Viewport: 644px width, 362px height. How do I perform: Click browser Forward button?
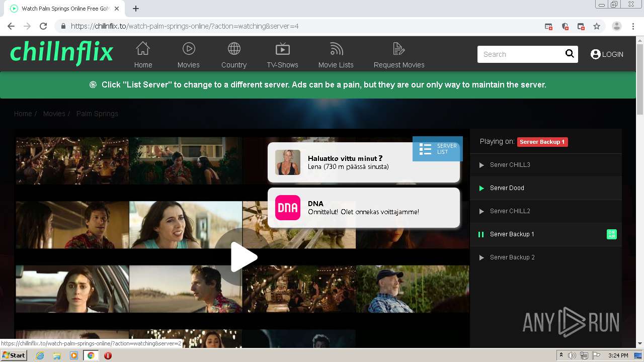click(27, 26)
